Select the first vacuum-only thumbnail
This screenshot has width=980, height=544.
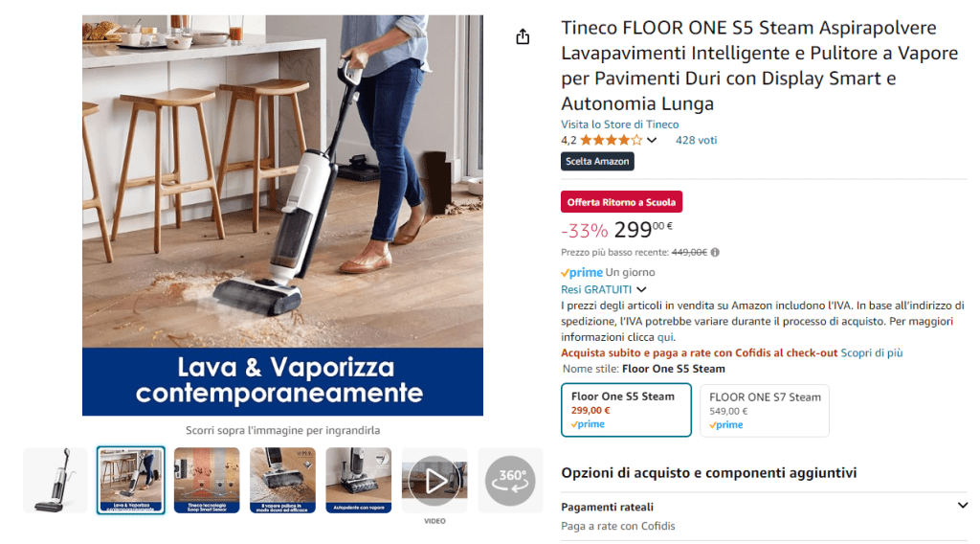pyautogui.click(x=55, y=480)
